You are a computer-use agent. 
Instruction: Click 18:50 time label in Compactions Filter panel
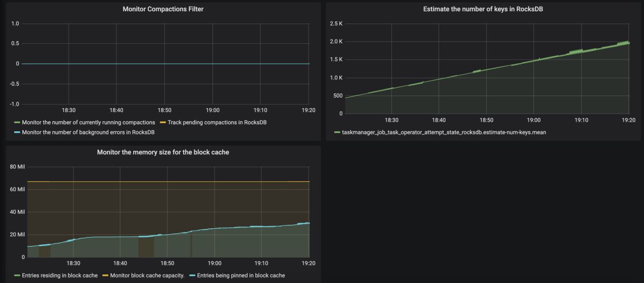(164, 110)
